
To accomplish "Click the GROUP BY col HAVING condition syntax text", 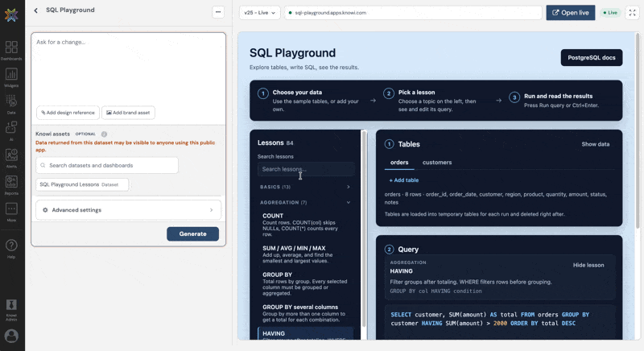I will 436,291.
